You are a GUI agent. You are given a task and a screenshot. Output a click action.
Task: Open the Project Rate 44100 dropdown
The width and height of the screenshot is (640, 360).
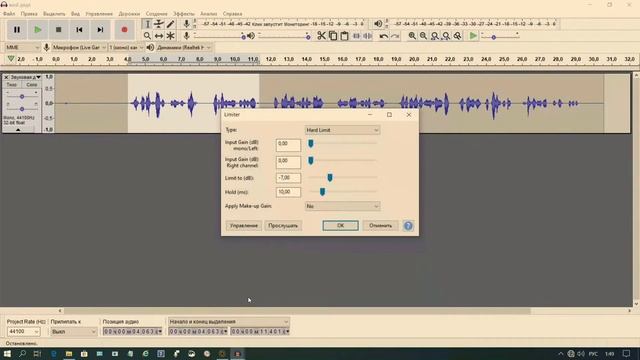[x=24, y=331]
